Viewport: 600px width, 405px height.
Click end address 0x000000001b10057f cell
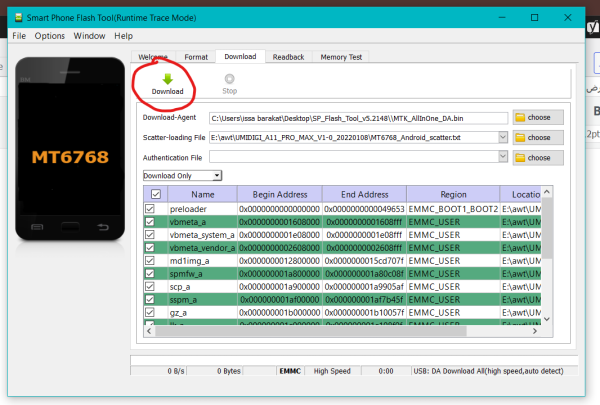click(364, 313)
